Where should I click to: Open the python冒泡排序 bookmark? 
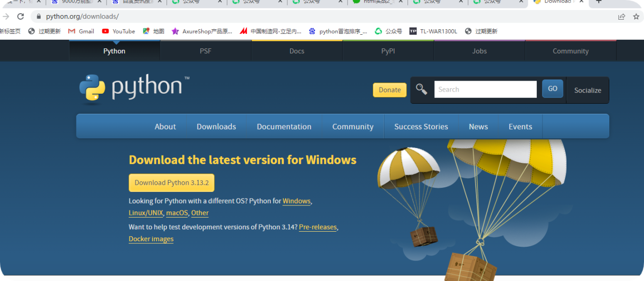coord(338,31)
